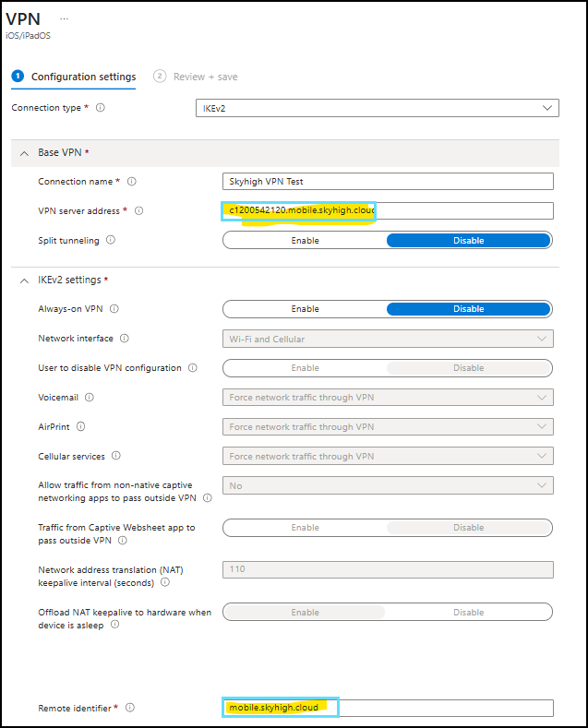Click the VPN server address field
588x728 pixels.
tap(388, 211)
